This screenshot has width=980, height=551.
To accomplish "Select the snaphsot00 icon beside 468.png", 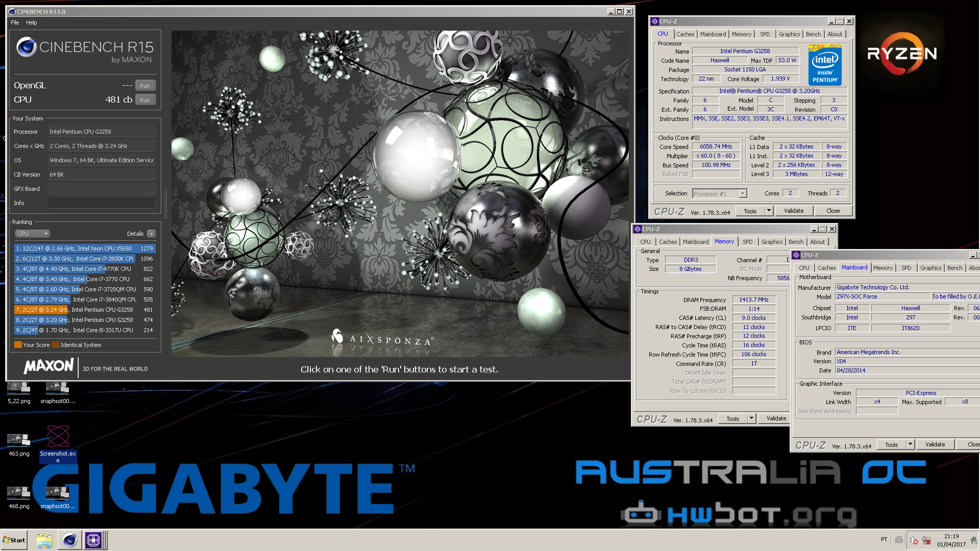I will coord(58,497).
